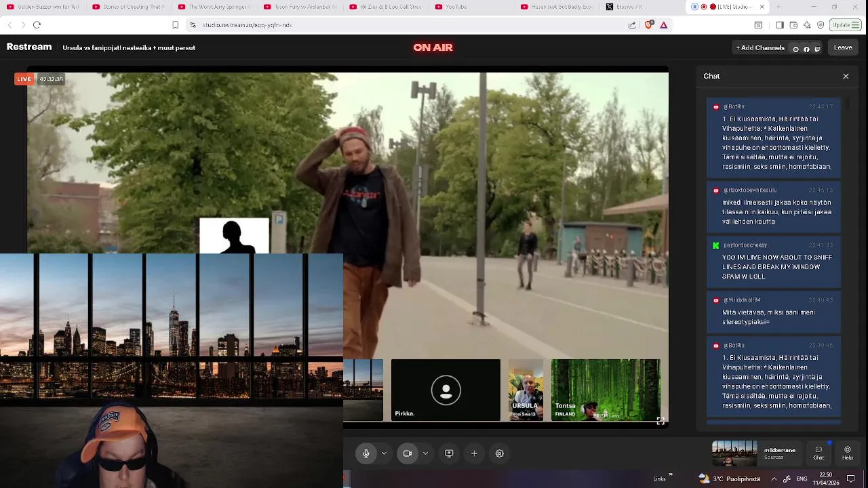Switch to Tyson Fury browser tab

300,7
